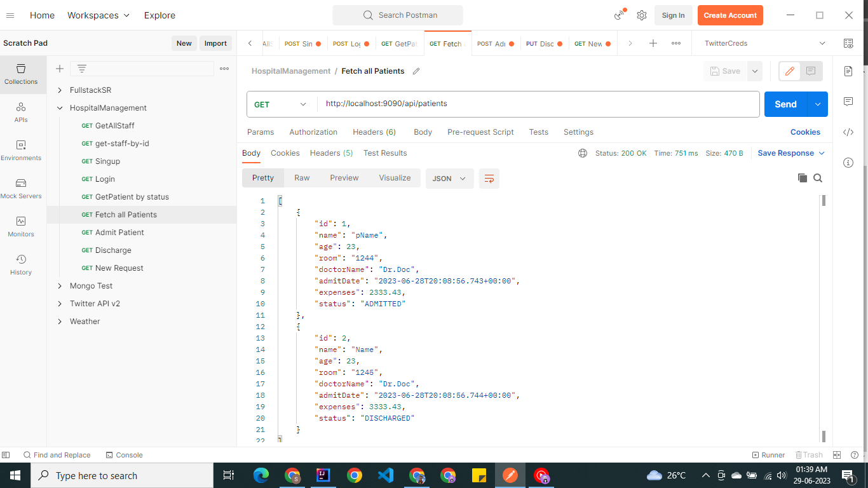Open the Environments panel in sidebar
Screen dimensions: 868x488
(x=20, y=151)
